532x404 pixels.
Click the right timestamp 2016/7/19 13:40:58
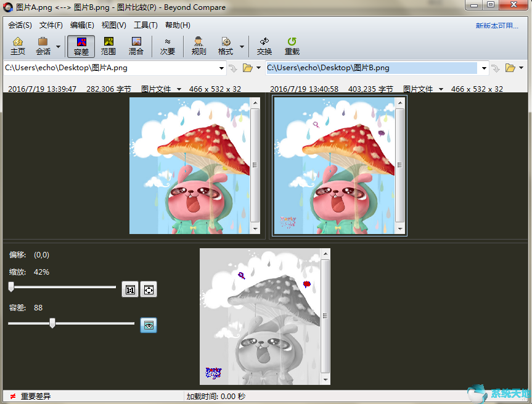click(x=304, y=89)
